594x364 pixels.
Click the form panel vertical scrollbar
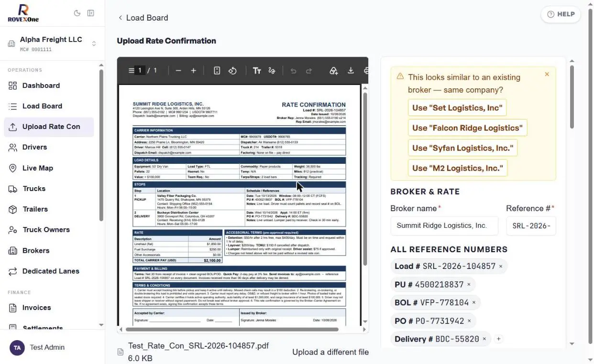click(x=572, y=97)
